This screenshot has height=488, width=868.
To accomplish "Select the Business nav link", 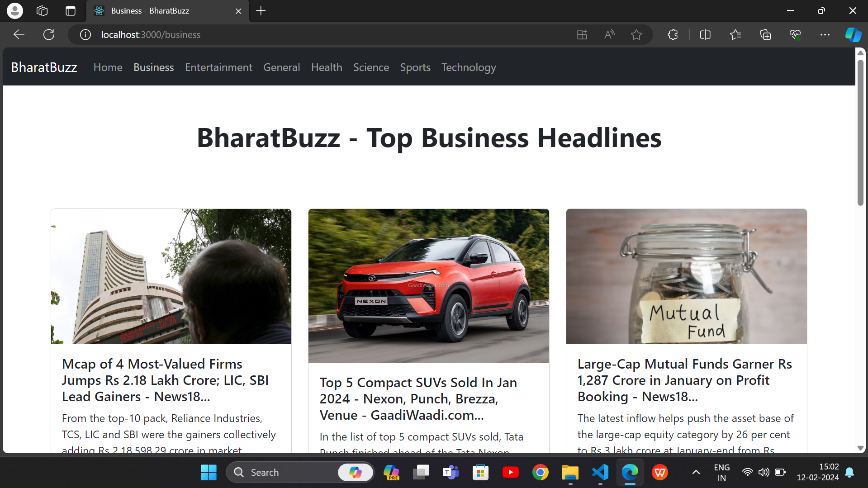I will tap(154, 67).
